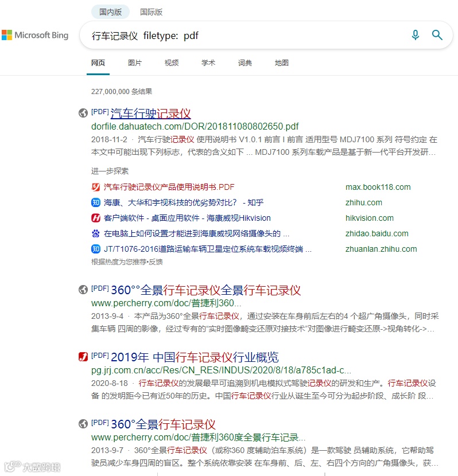The width and height of the screenshot is (458, 476).
Task: Click Hikvision icon beside 客户端软件 link
Action: click(96, 218)
